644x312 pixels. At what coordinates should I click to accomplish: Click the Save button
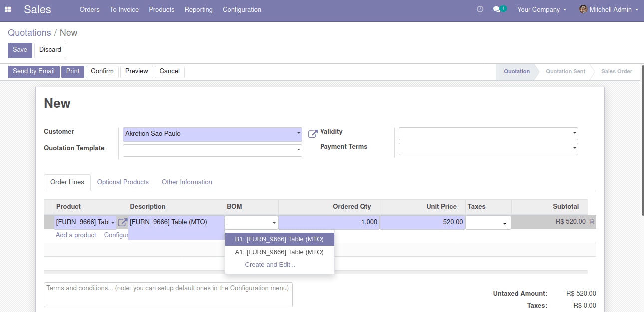20,50
